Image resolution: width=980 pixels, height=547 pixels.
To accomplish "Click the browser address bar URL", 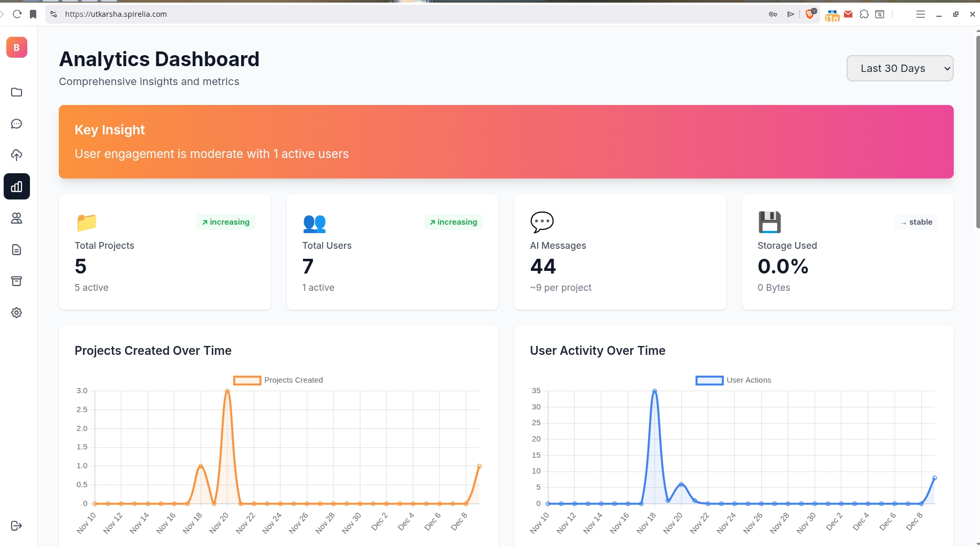I will click(116, 14).
